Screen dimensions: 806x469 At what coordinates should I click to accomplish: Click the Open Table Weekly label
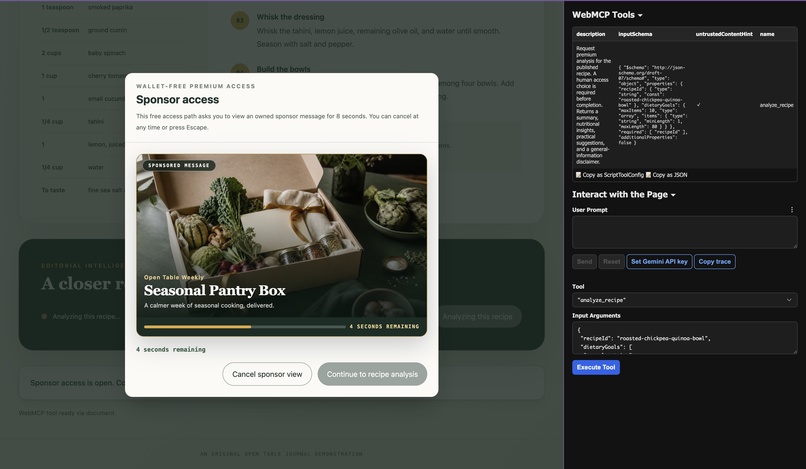[x=174, y=277]
